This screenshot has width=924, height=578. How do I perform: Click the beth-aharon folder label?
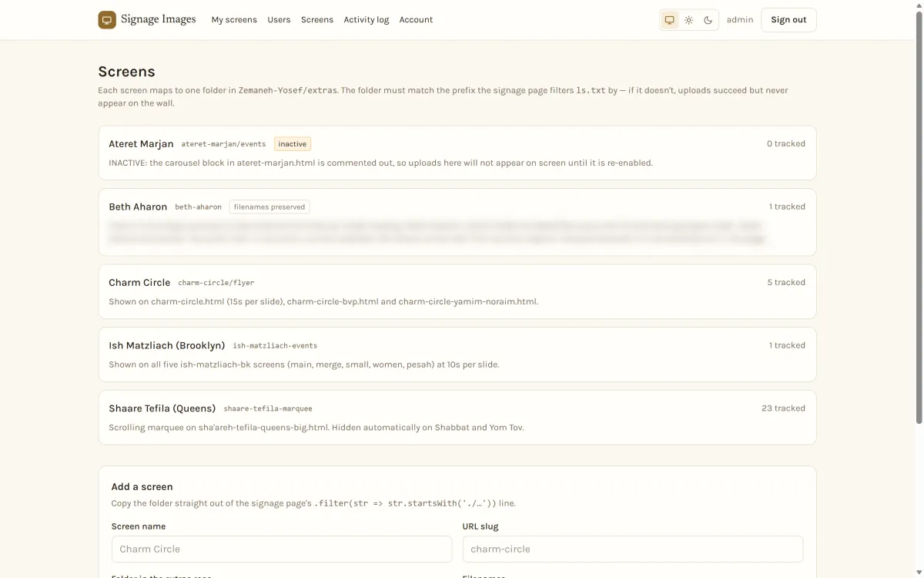[198, 207]
